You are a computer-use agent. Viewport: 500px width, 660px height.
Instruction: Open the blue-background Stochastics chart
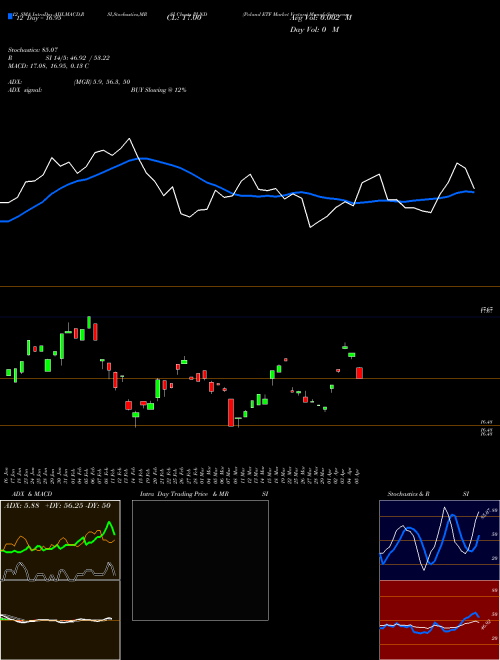point(439,540)
